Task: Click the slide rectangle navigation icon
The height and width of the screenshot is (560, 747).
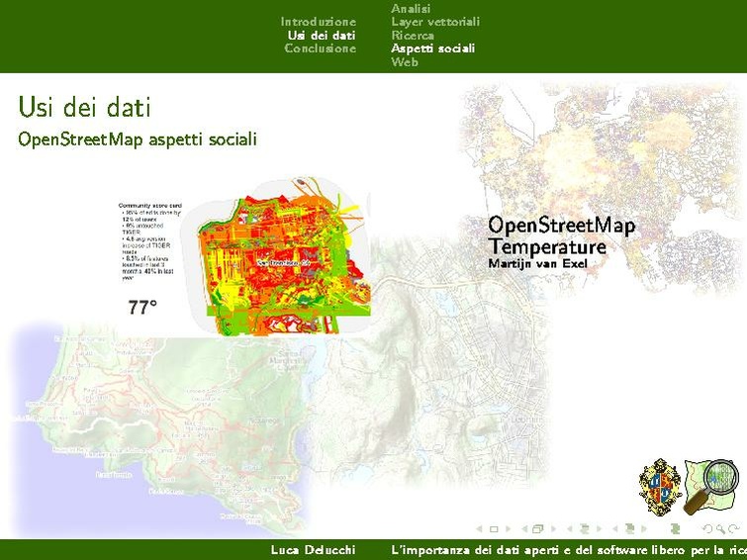Action: pyautogui.click(x=494, y=529)
